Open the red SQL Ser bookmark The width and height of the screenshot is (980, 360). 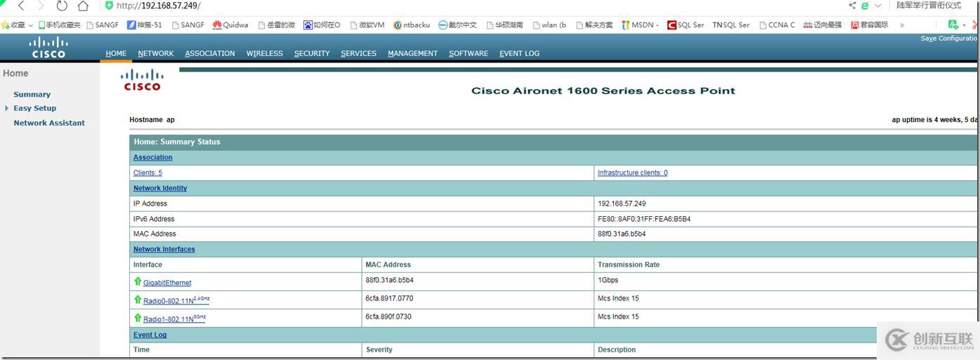[x=686, y=25]
